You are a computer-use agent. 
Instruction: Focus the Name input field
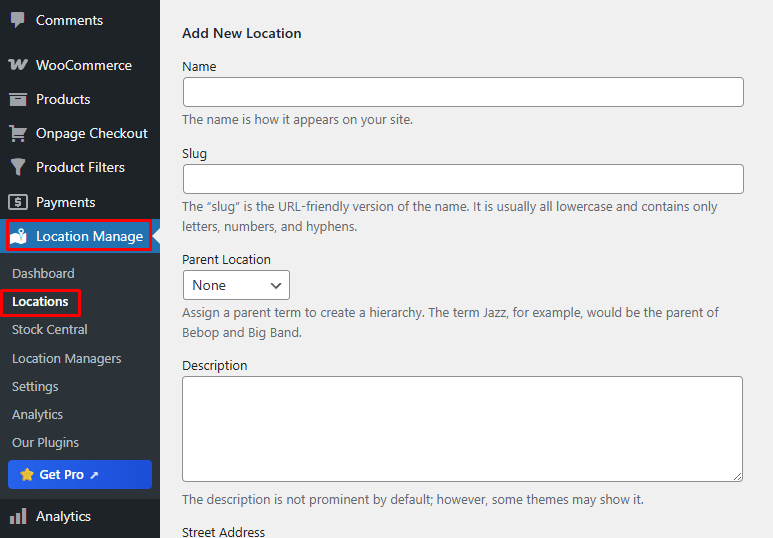(x=463, y=92)
